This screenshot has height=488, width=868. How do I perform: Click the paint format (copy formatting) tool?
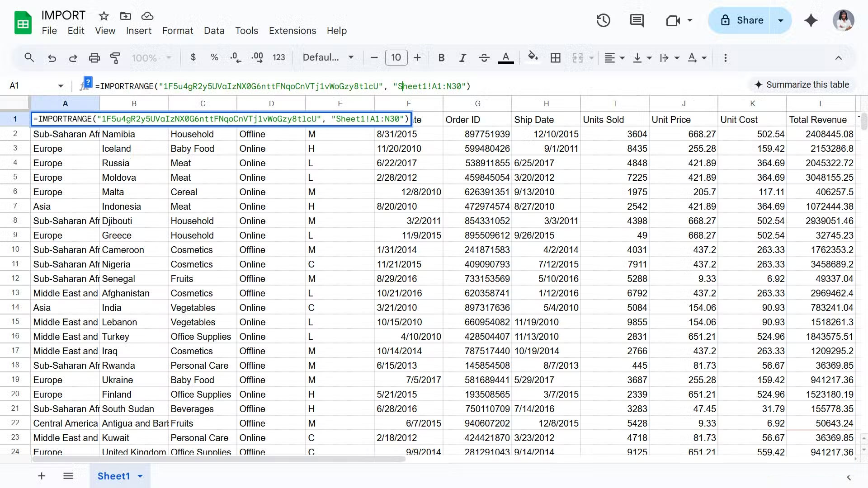[x=115, y=58]
